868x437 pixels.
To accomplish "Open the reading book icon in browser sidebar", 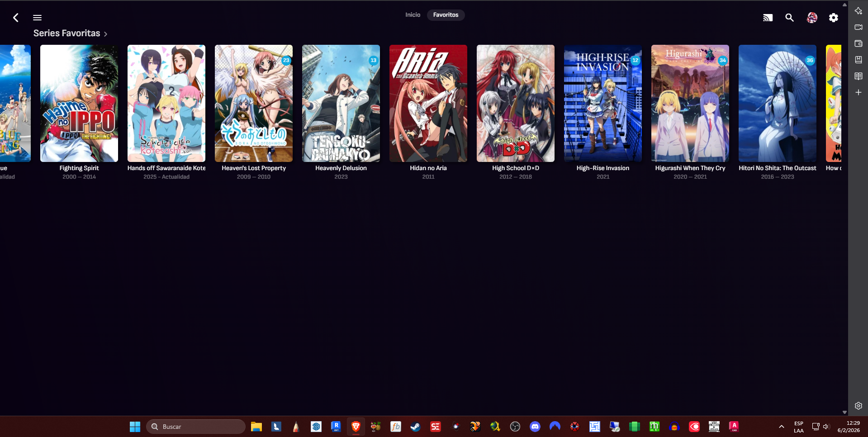I will point(859,76).
